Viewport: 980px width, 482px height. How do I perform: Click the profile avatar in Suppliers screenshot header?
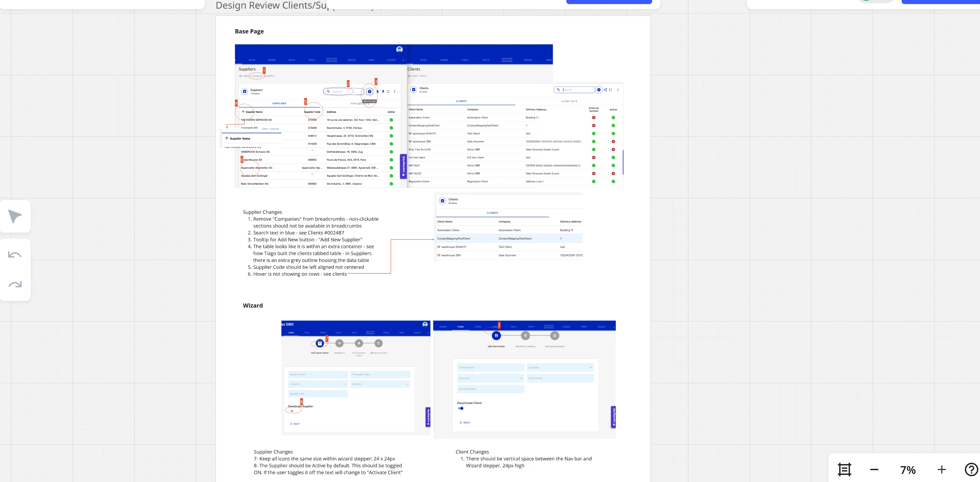[x=399, y=49]
